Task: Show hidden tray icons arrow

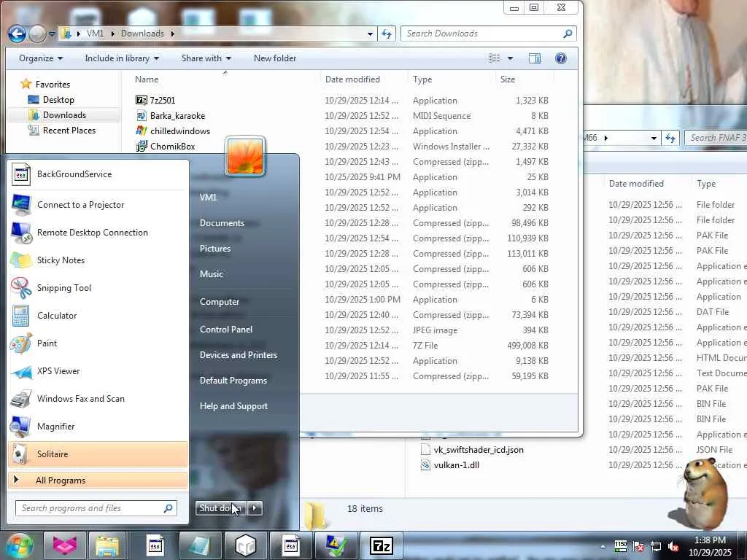Action: [x=603, y=547]
